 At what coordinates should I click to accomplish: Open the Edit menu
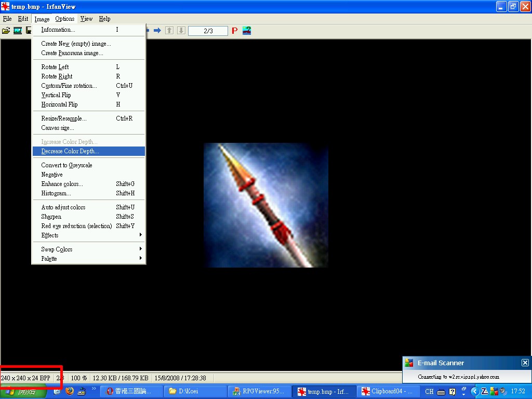[x=23, y=19]
